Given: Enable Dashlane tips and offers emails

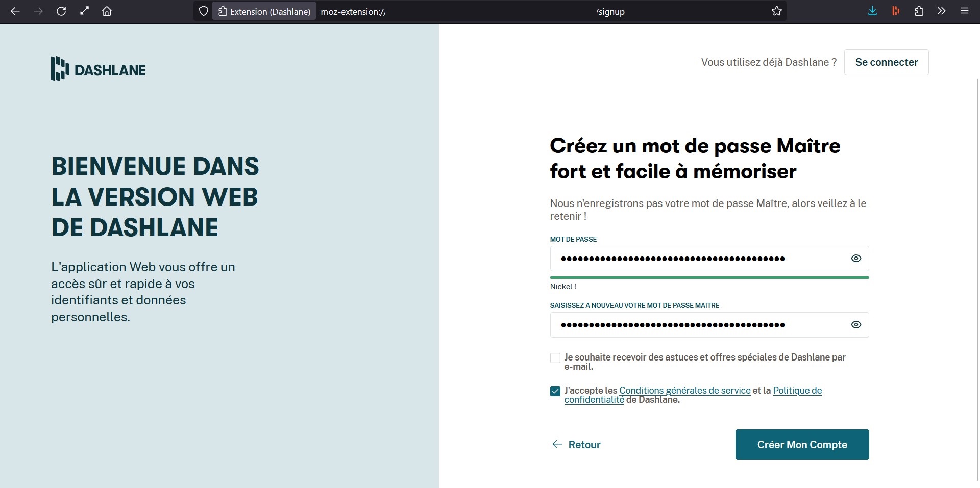Looking at the screenshot, I should click(x=555, y=358).
